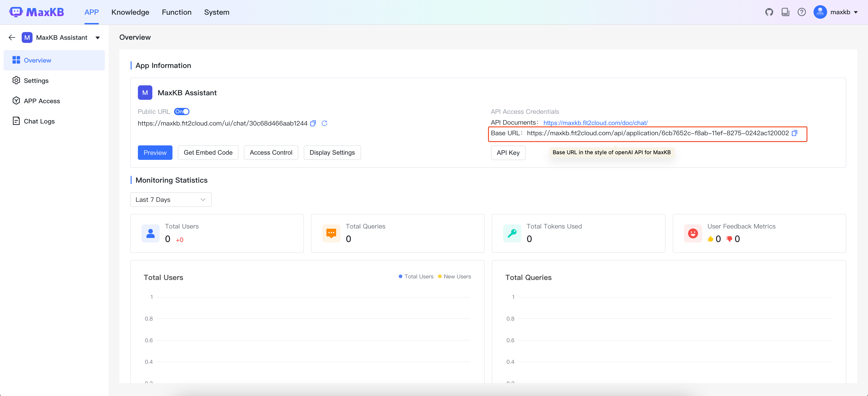Open Settings in the sidebar
Viewport: 868px width, 396px height.
(54, 80)
